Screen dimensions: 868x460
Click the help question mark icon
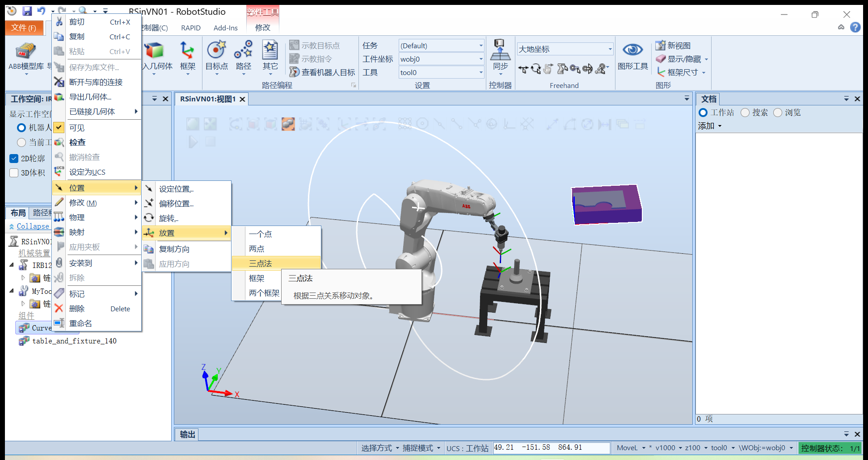click(855, 27)
